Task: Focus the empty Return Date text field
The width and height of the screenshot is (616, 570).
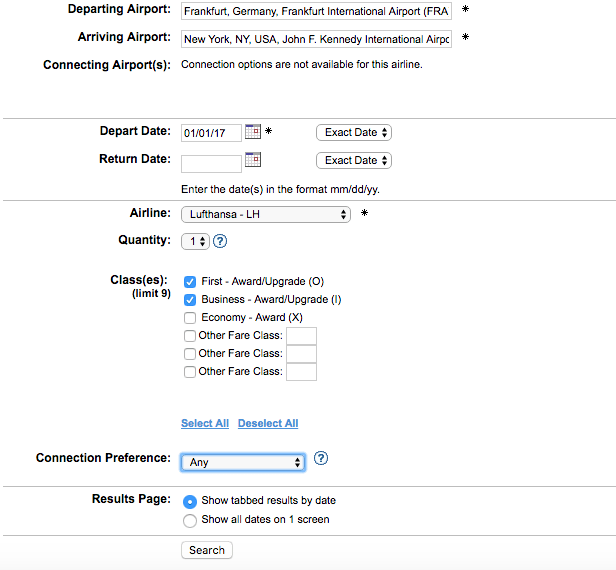Action: tap(211, 162)
